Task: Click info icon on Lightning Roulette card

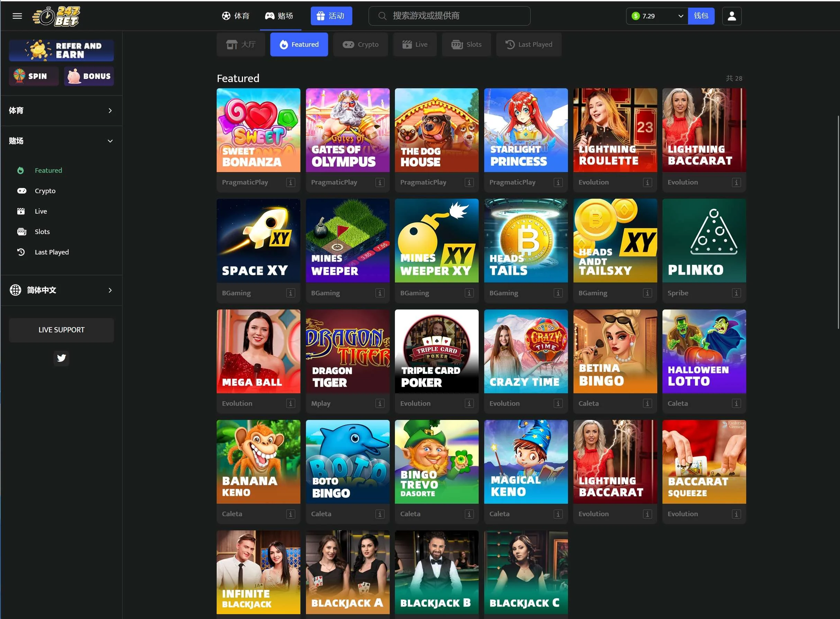Action: 647,182
